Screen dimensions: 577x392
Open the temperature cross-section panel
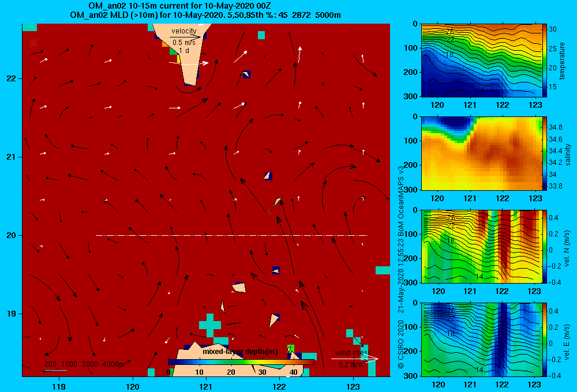click(482, 61)
